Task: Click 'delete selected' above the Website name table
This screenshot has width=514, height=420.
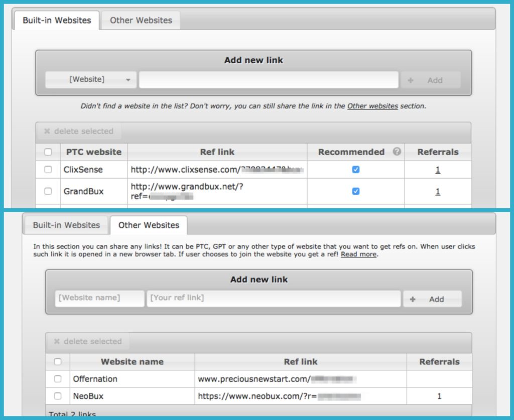Action: (x=88, y=341)
